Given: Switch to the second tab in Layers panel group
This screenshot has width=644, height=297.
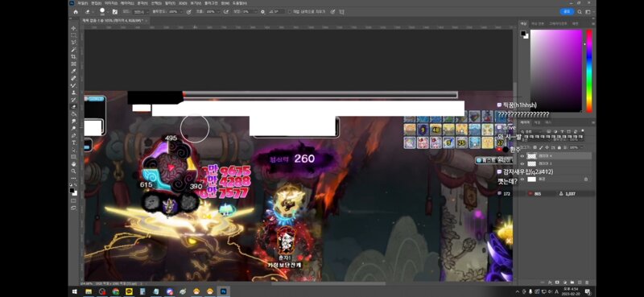Looking at the screenshot, I should coord(537,122).
